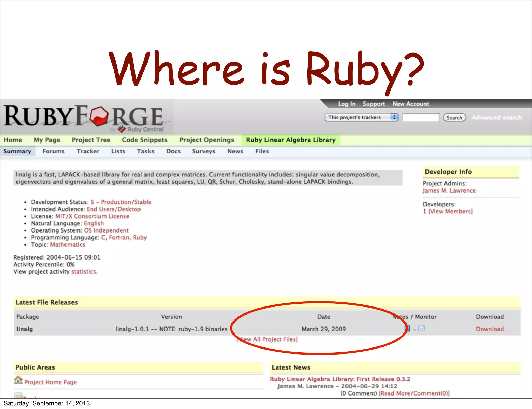Open the Tracker subtab

pyautogui.click(x=88, y=151)
